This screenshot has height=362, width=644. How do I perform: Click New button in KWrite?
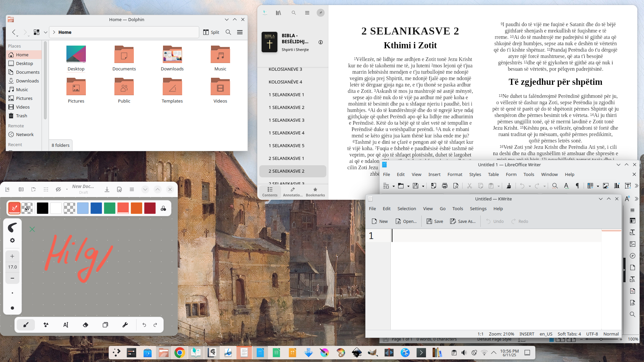(380, 221)
